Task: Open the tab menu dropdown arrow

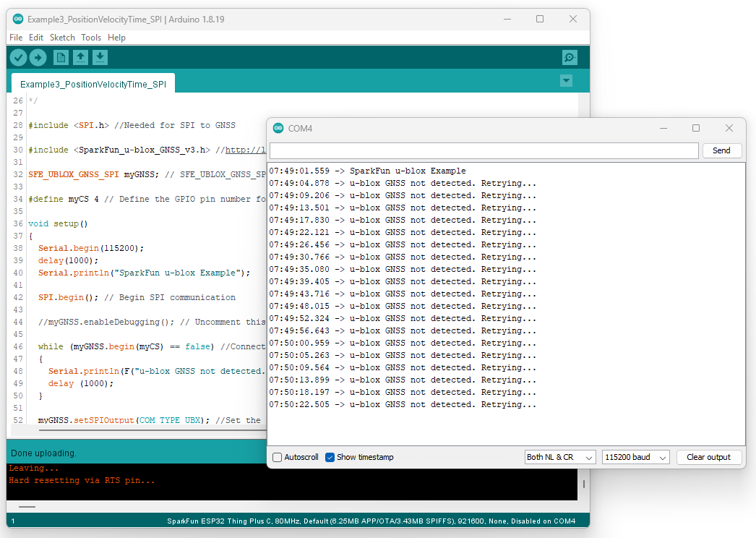Action: pyautogui.click(x=566, y=80)
